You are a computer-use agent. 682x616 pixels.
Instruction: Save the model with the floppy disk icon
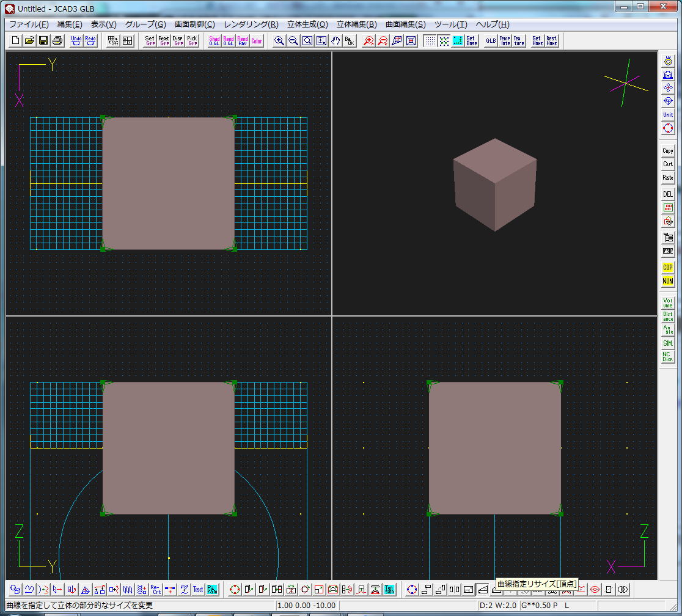[x=43, y=40]
